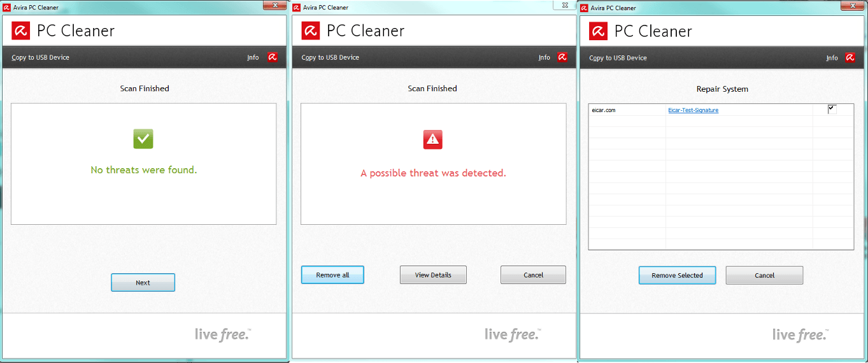Click 'No threats were found.' message
Image resolution: width=868 pixels, height=363 pixels.
click(x=144, y=170)
